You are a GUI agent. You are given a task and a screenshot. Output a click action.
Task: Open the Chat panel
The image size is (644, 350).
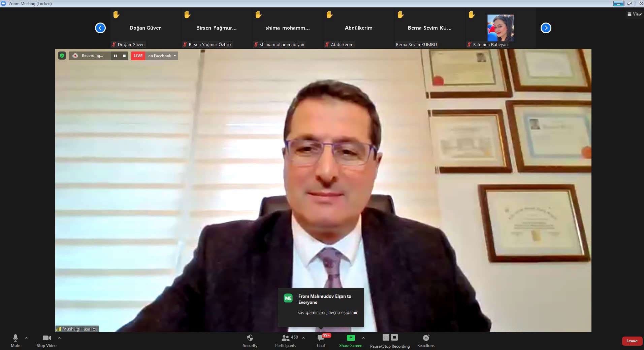321,341
